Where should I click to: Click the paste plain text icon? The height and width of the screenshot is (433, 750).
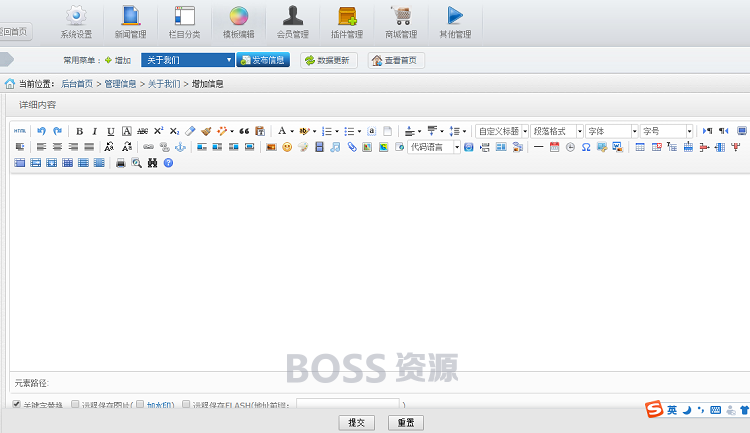coord(260,131)
